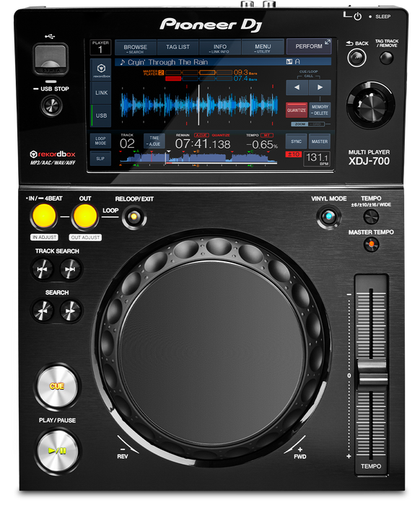Viewport: 420px width, 505px height.
Task: Push the TAG TRACK / REMOVE button
Action: click(387, 58)
